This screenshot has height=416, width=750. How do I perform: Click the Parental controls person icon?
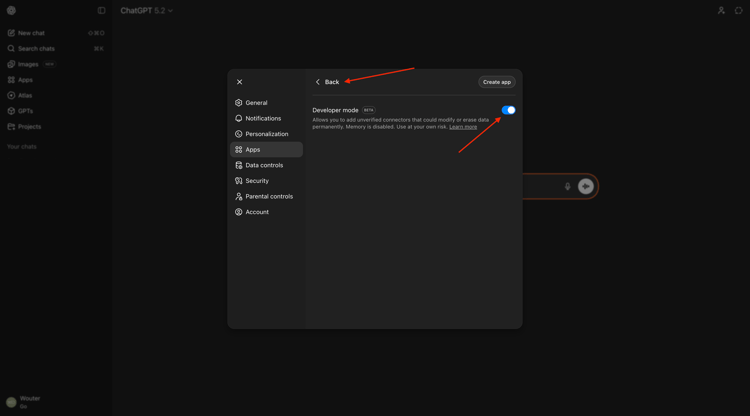tap(239, 197)
